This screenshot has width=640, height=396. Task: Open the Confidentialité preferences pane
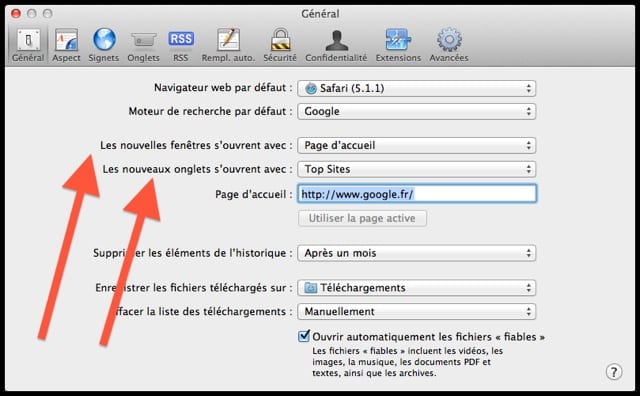tap(336, 45)
